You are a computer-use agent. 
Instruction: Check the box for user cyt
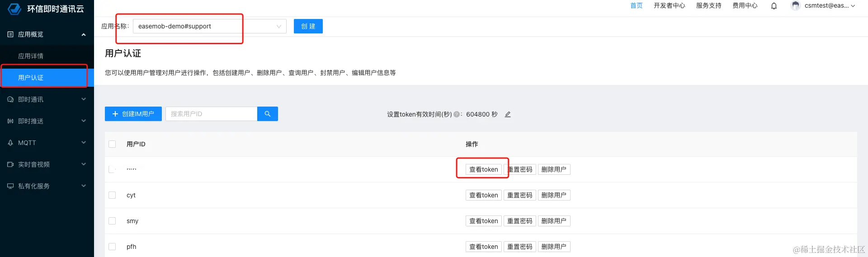(112, 195)
